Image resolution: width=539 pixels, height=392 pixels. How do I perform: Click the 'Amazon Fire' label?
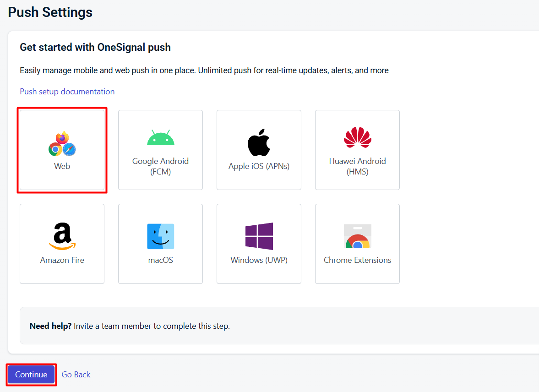pyautogui.click(x=62, y=260)
